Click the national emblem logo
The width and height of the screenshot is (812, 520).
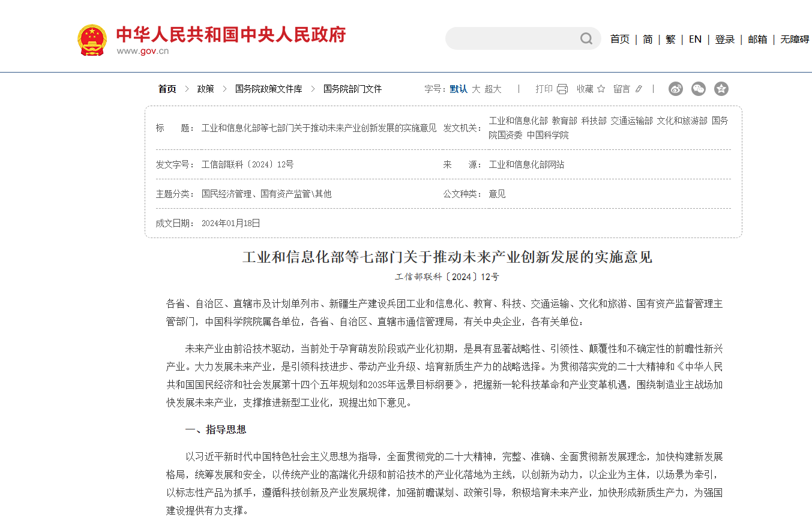pyautogui.click(x=92, y=40)
